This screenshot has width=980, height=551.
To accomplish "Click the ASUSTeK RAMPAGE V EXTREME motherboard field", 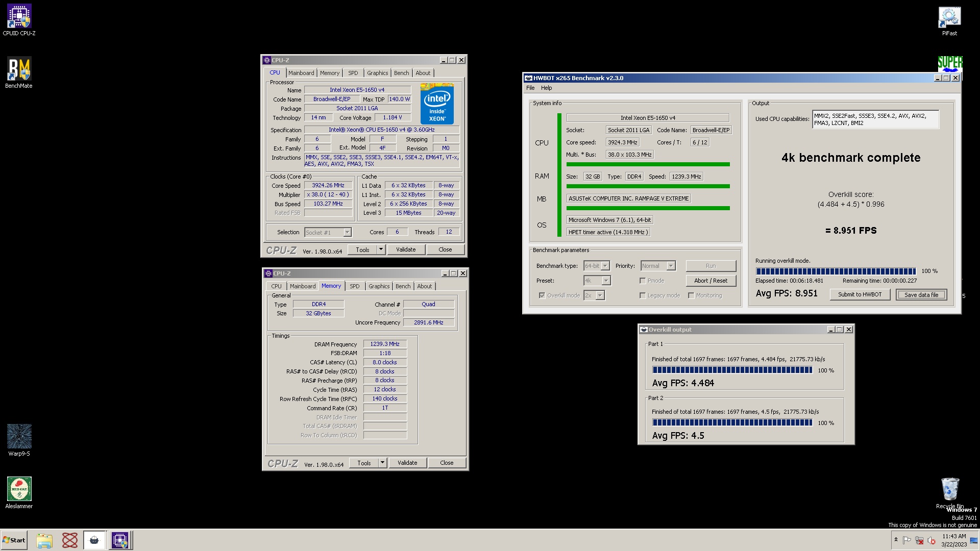I will pos(628,198).
